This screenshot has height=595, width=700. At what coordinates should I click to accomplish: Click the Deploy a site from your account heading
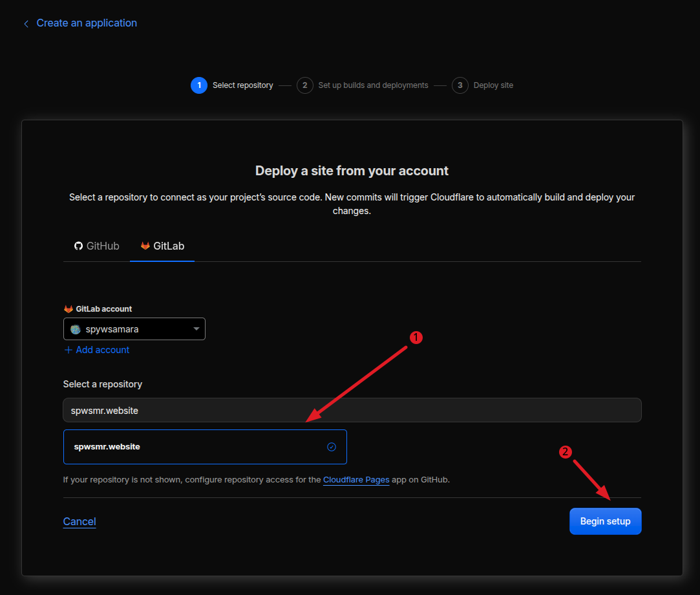click(352, 171)
